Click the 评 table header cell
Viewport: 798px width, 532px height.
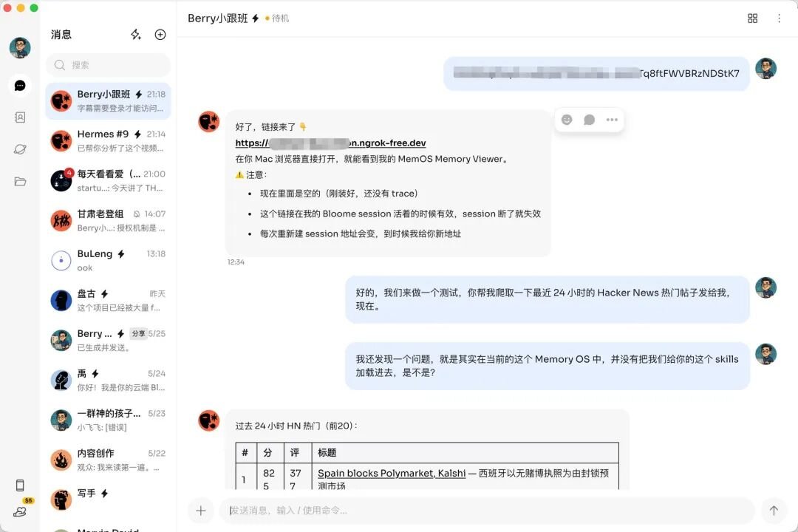coord(298,453)
